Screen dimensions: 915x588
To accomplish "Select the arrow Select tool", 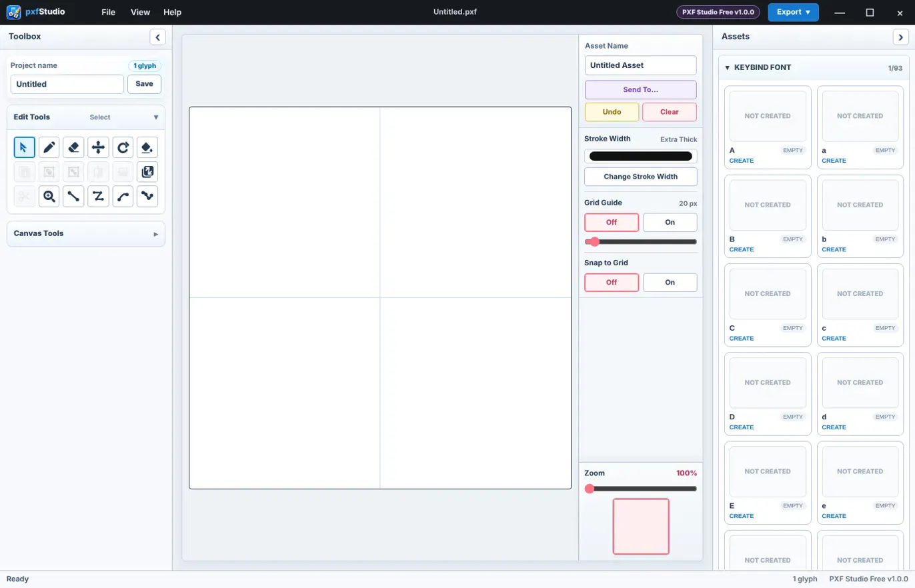I will tap(25, 147).
